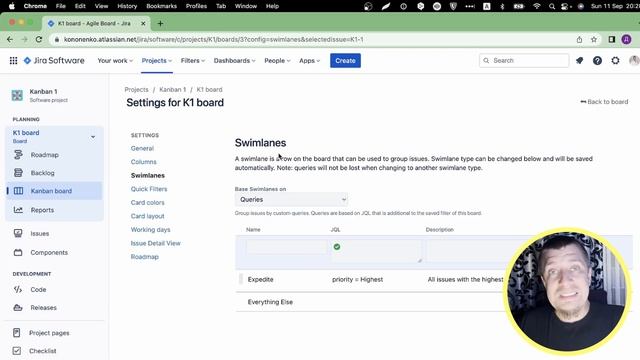Click the Projects breadcrumb link
This screenshot has width=640, height=360.
136,89
